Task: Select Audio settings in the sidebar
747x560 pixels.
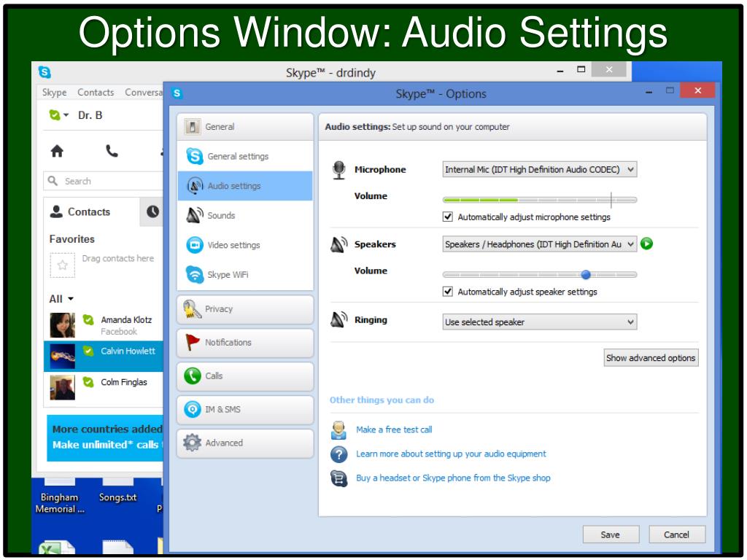Action: pos(245,186)
